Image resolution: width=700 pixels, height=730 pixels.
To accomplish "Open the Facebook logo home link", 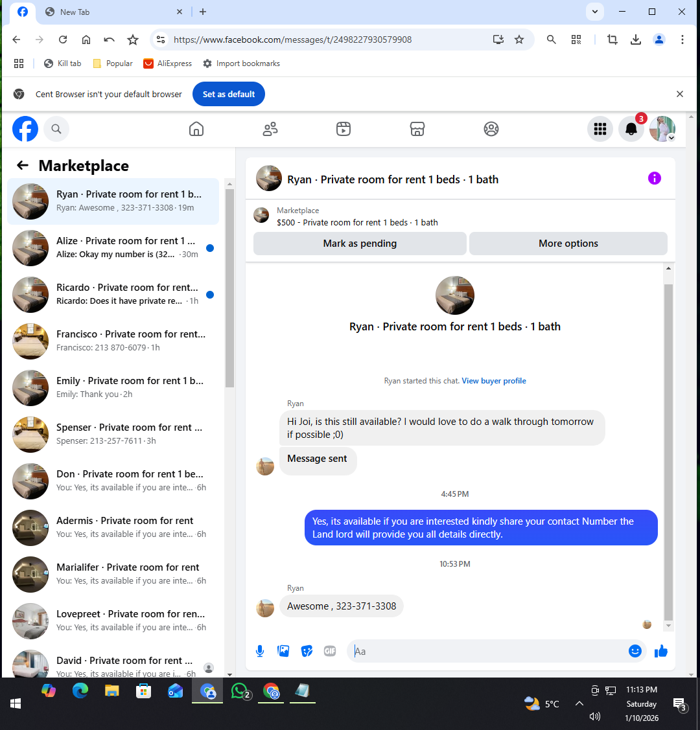I will 25,129.
